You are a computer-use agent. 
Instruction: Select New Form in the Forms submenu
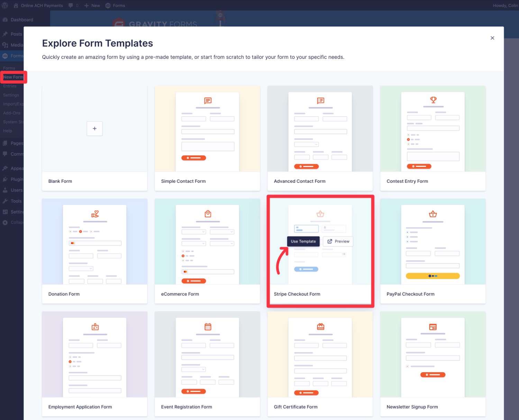[x=13, y=77]
